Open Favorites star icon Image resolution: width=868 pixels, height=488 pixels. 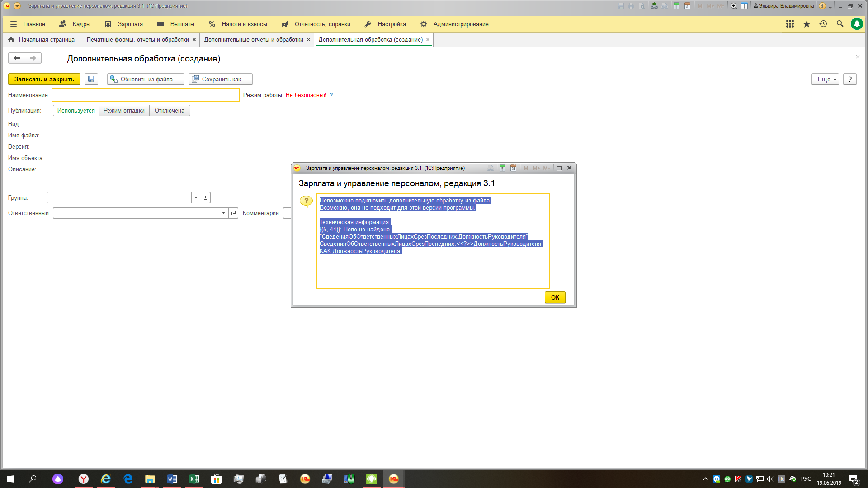[807, 24]
